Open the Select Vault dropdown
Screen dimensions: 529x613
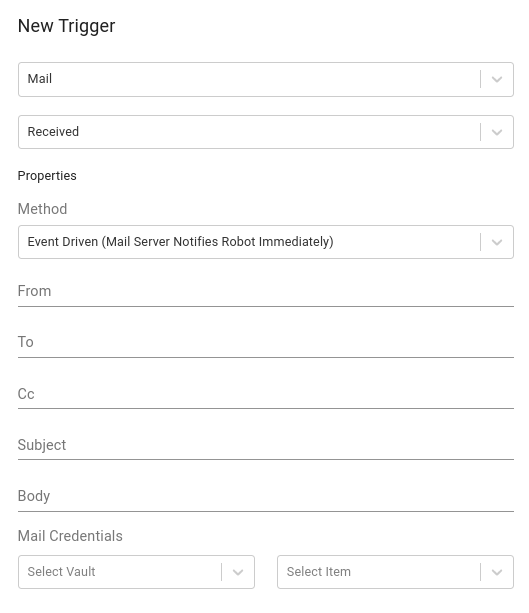click(136, 572)
